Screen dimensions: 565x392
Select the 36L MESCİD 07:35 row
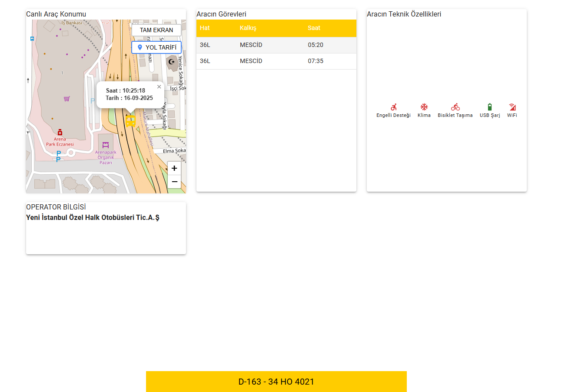pyautogui.click(x=276, y=61)
